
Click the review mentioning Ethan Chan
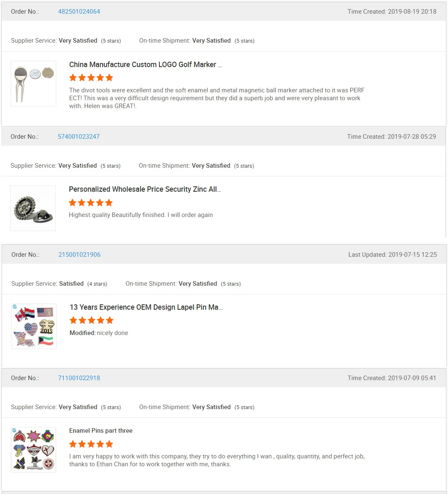pos(217,460)
